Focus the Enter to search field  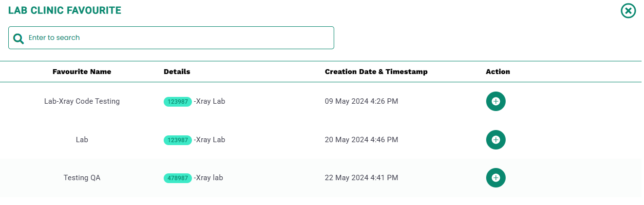(171, 37)
